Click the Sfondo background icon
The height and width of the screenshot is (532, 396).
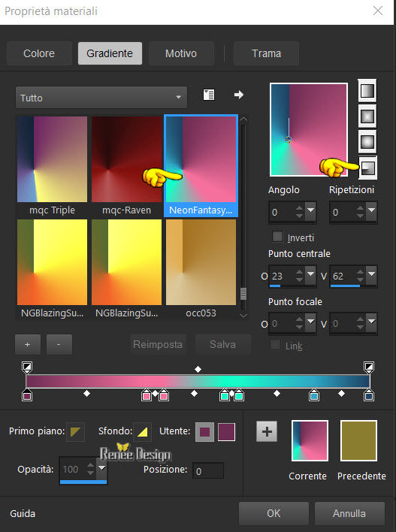click(x=142, y=431)
